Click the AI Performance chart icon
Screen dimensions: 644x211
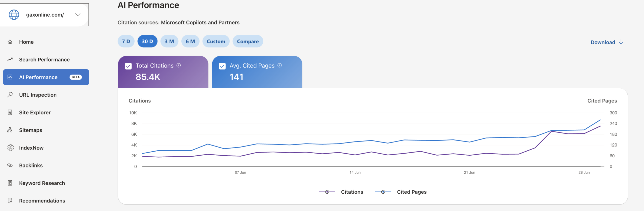pos(10,77)
